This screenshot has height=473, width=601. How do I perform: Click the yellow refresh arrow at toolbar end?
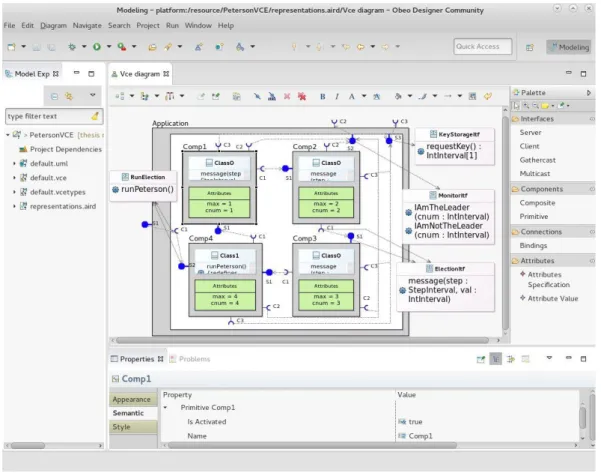488,97
